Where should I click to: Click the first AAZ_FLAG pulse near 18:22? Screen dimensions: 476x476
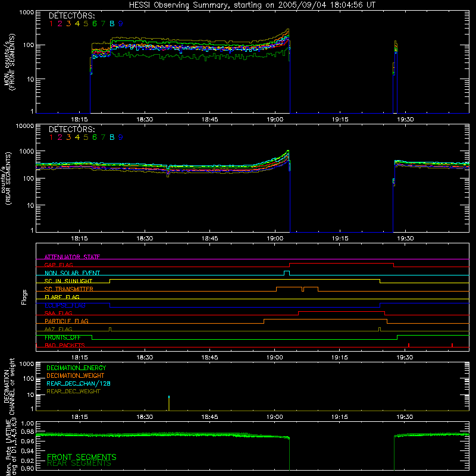(110, 330)
